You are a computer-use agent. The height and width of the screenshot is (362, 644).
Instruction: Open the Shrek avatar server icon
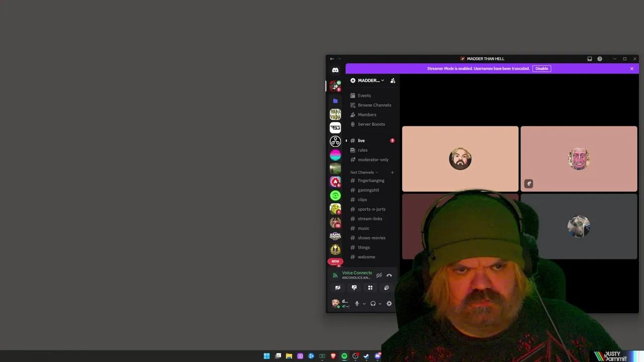[335, 209]
